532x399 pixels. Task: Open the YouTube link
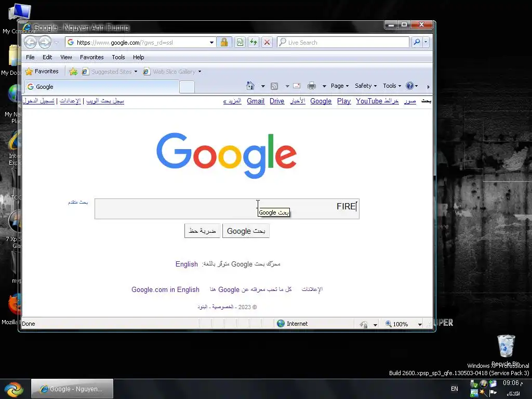369,101
